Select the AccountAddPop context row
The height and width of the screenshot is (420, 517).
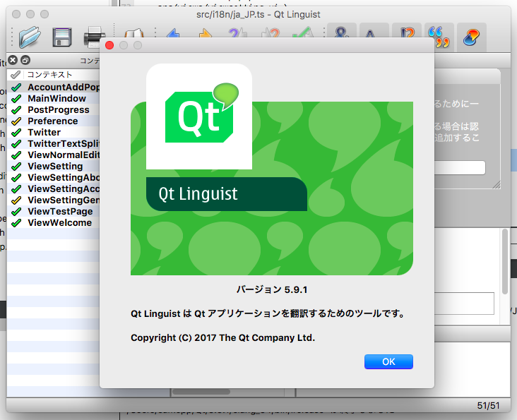tap(54, 88)
